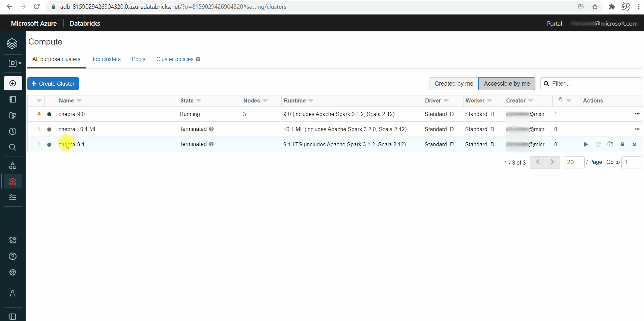The image size is (644, 321).
Task: Open Recents using the clock icon
Action: point(12,131)
